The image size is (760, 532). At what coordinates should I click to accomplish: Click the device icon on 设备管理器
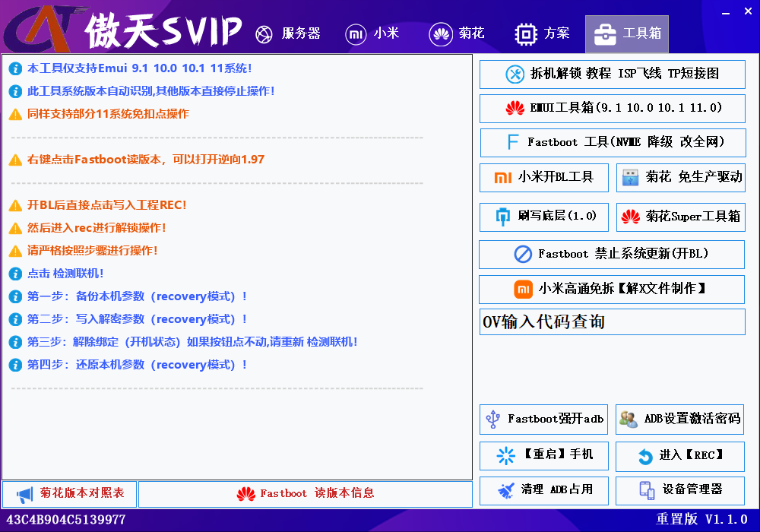[x=647, y=490]
